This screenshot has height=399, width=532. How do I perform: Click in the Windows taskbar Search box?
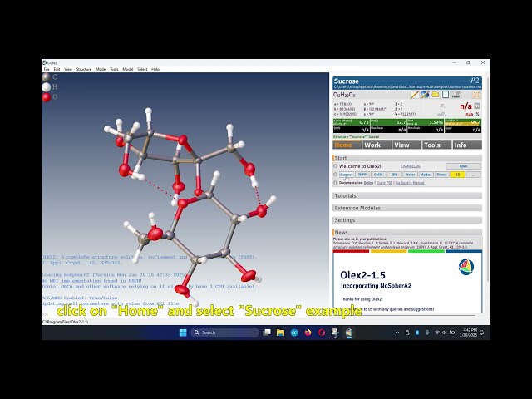(224, 332)
